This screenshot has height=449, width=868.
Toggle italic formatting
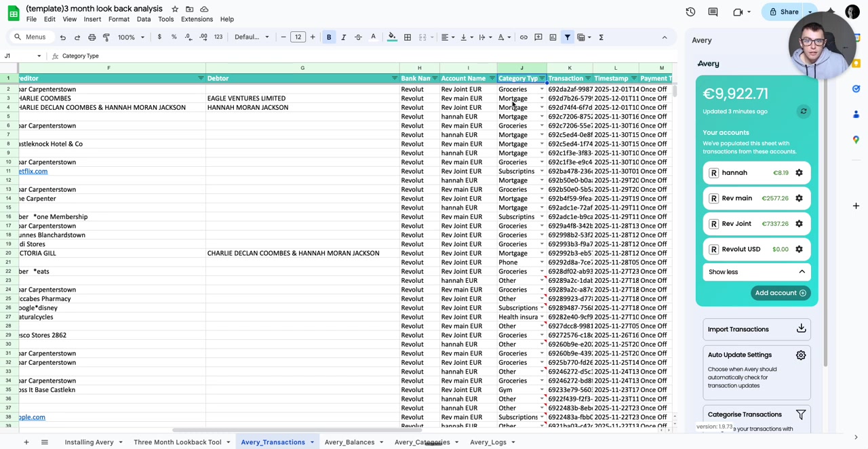pos(343,37)
